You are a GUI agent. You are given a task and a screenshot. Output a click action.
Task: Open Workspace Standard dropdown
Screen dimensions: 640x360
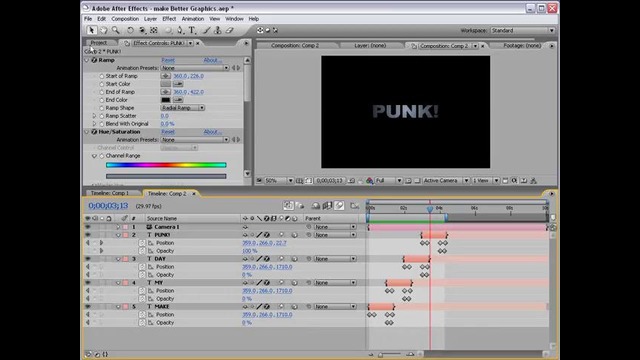point(522,30)
